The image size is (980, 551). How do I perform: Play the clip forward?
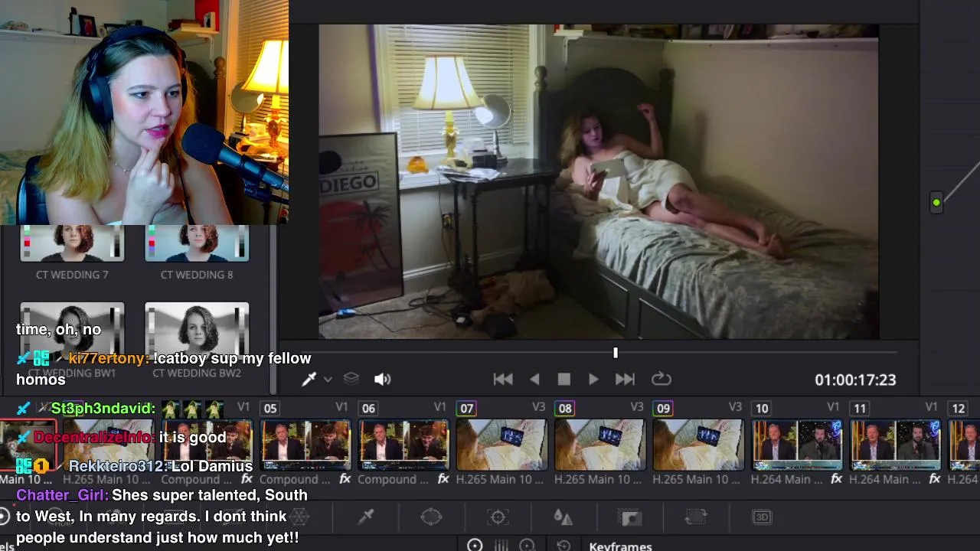pyautogui.click(x=593, y=379)
